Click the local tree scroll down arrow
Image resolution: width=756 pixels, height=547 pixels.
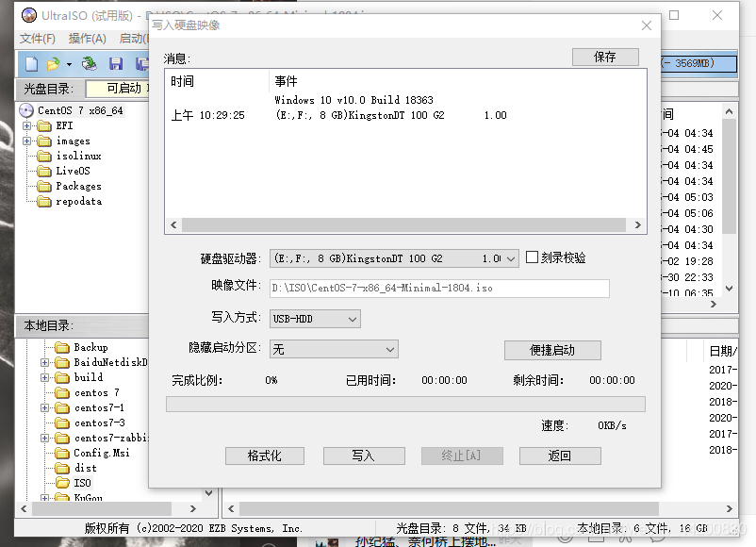tap(208, 493)
